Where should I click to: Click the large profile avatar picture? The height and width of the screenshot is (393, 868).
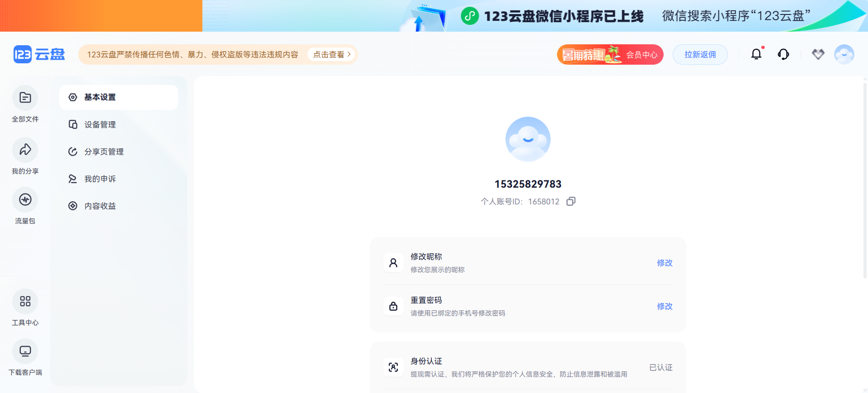point(528,139)
